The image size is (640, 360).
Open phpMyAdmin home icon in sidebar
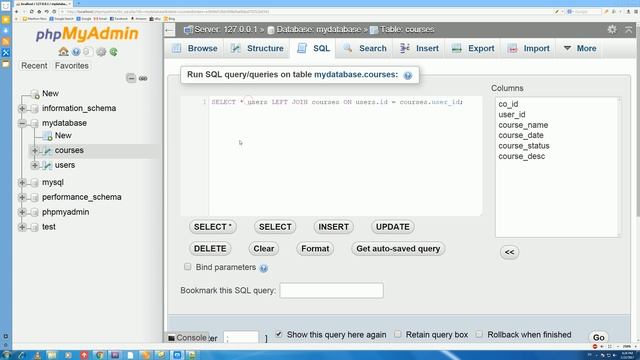pos(63,51)
